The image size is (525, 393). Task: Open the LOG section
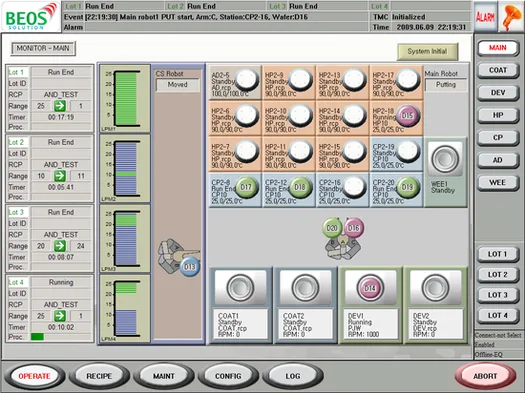(293, 376)
